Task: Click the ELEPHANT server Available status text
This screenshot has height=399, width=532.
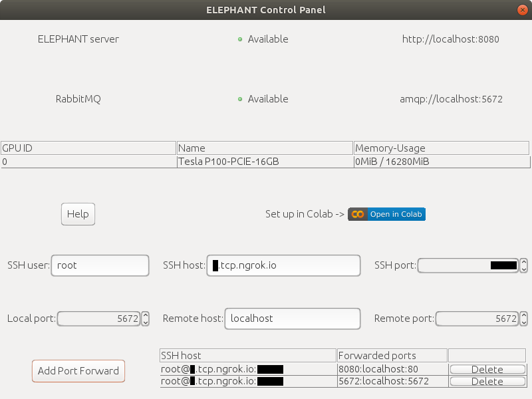Action: (x=268, y=39)
